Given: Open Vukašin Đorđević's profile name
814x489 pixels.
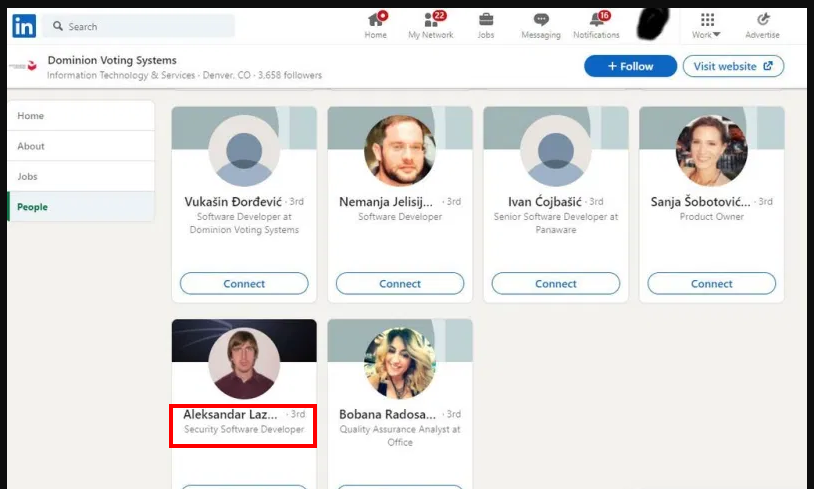Looking at the screenshot, I should point(233,202).
